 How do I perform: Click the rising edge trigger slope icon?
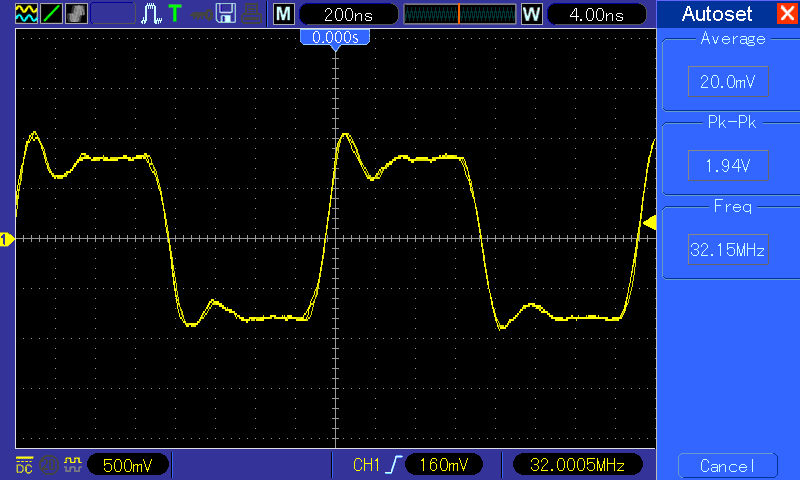pyautogui.click(x=393, y=465)
